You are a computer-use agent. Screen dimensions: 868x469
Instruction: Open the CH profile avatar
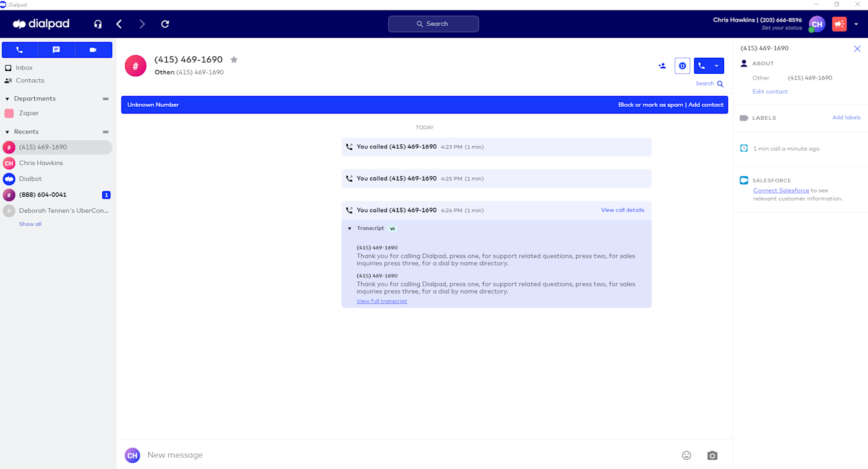[x=817, y=24]
